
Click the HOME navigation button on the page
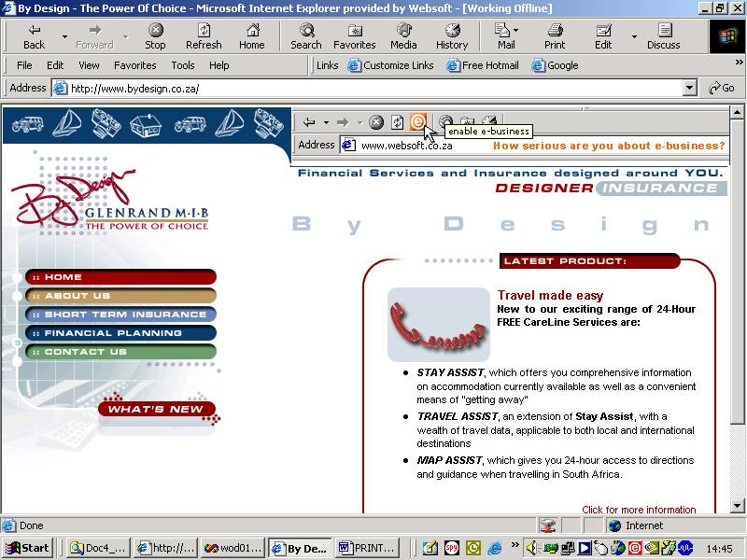(x=121, y=276)
